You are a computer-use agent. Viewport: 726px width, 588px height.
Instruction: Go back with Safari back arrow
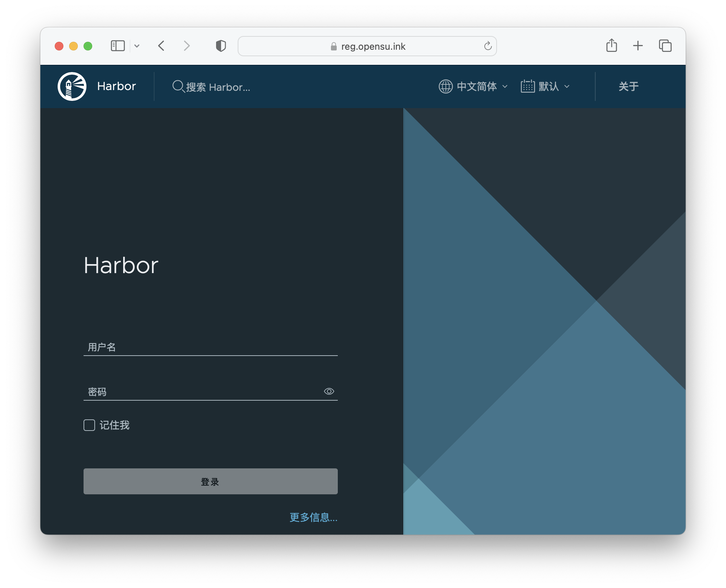[x=161, y=46]
